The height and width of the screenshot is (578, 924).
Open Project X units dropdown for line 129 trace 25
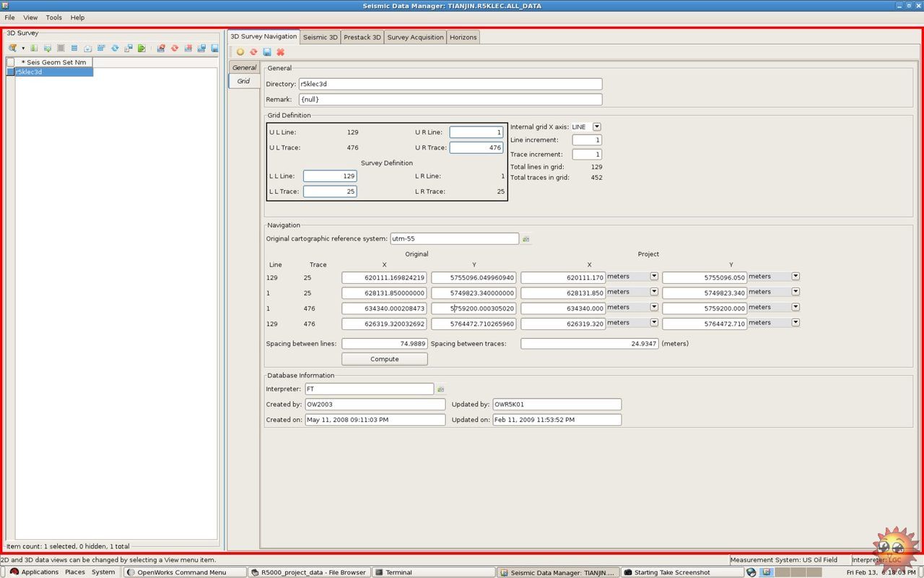(654, 276)
